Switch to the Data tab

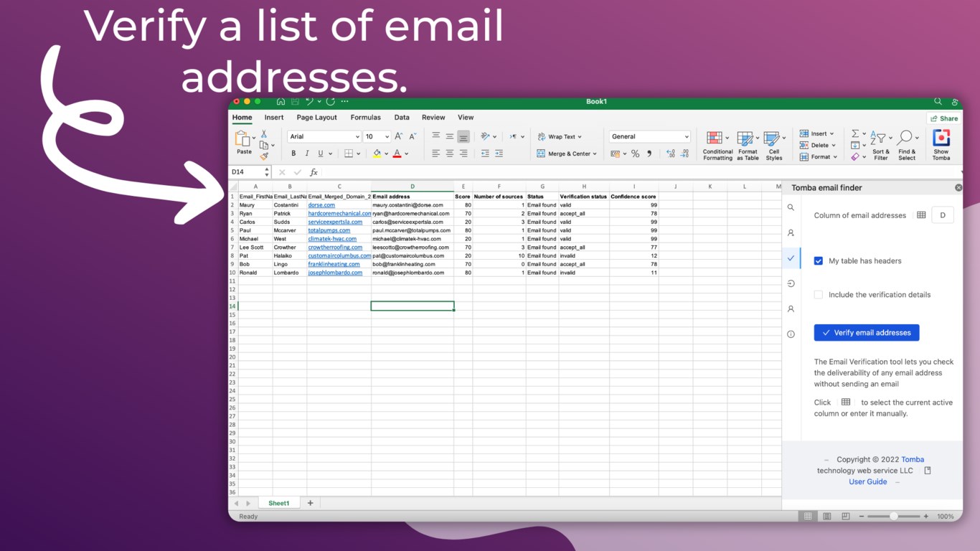[x=402, y=118]
